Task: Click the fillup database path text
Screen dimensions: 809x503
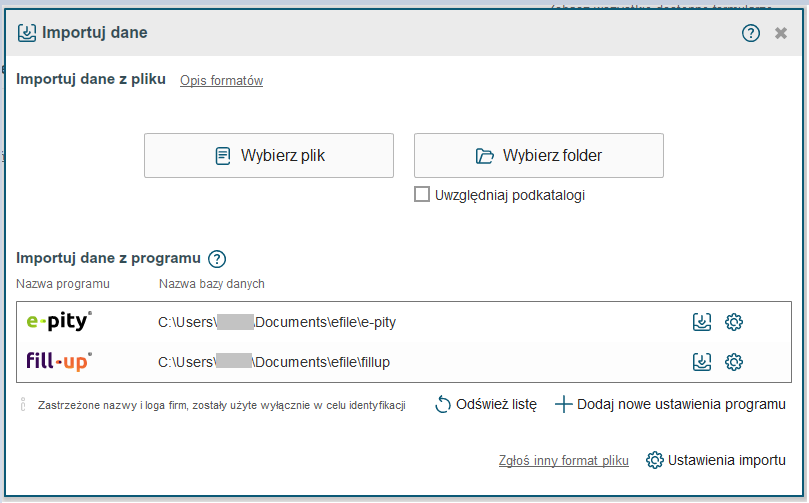Action: point(274,362)
